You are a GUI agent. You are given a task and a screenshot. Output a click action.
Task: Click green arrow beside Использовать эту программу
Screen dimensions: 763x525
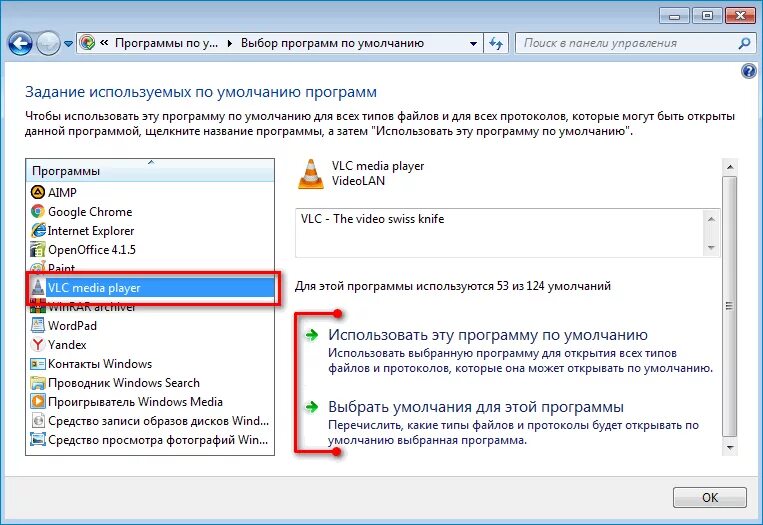[311, 335]
